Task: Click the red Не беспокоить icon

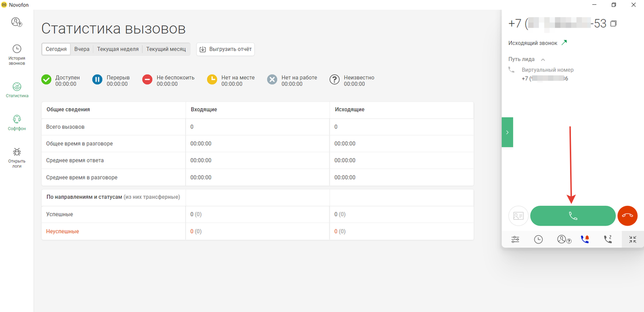Action: pos(148,80)
